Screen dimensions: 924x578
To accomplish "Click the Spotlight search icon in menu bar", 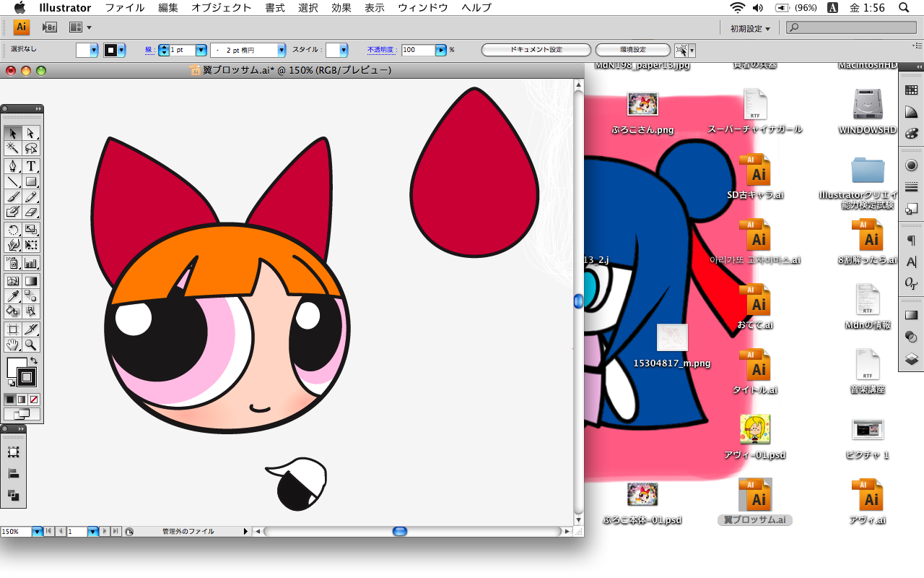I will click(x=904, y=8).
